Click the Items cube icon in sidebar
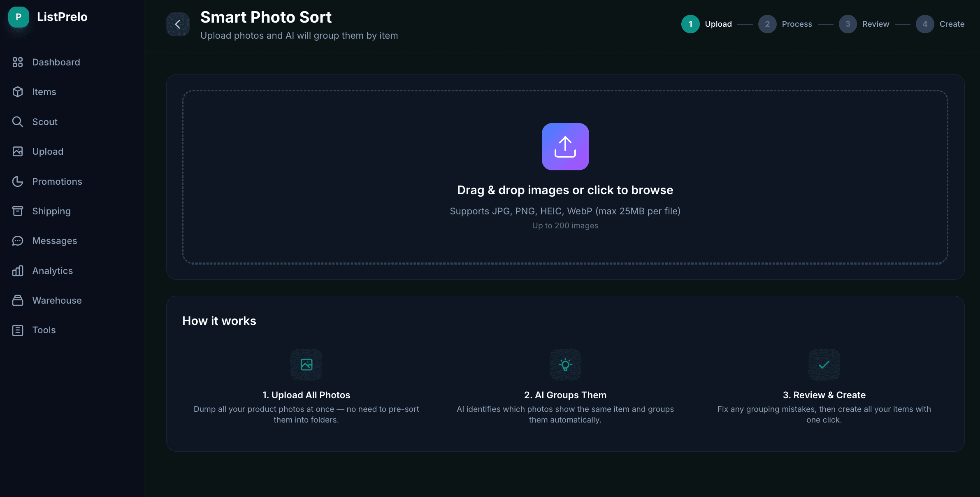Screen dimensions: 980x497 (x=18, y=92)
